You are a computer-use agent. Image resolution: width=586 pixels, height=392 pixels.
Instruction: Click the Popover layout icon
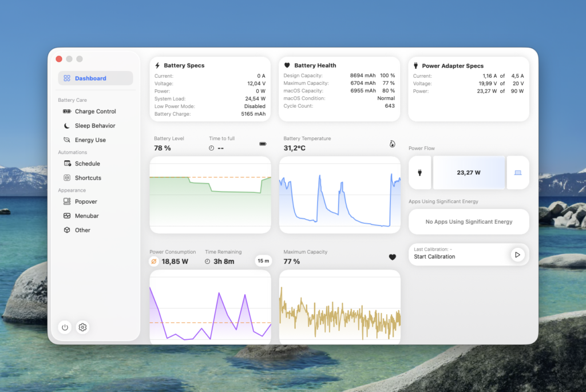[67, 201]
